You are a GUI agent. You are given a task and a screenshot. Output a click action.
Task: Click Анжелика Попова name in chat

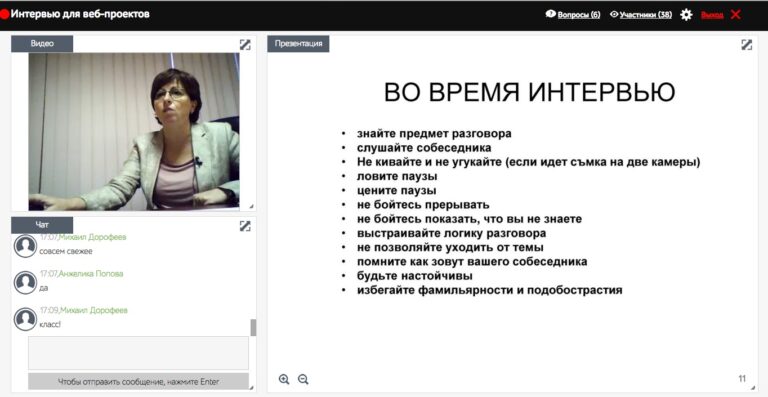click(x=91, y=274)
